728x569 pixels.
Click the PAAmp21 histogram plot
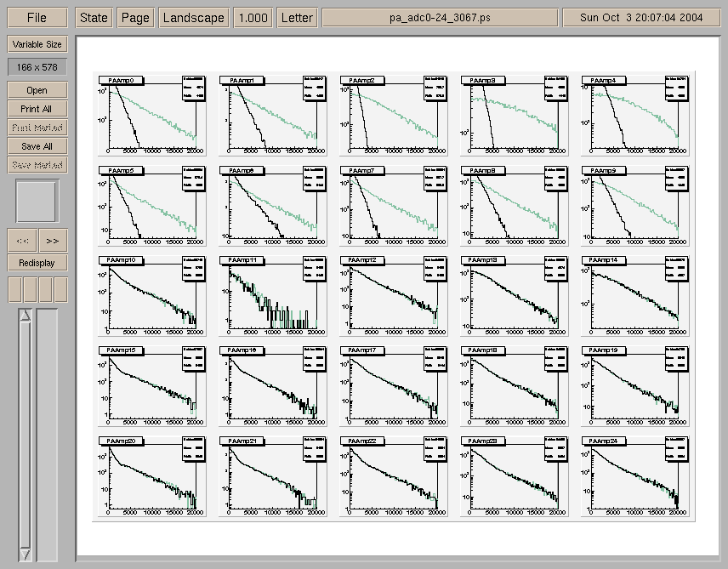pos(273,476)
